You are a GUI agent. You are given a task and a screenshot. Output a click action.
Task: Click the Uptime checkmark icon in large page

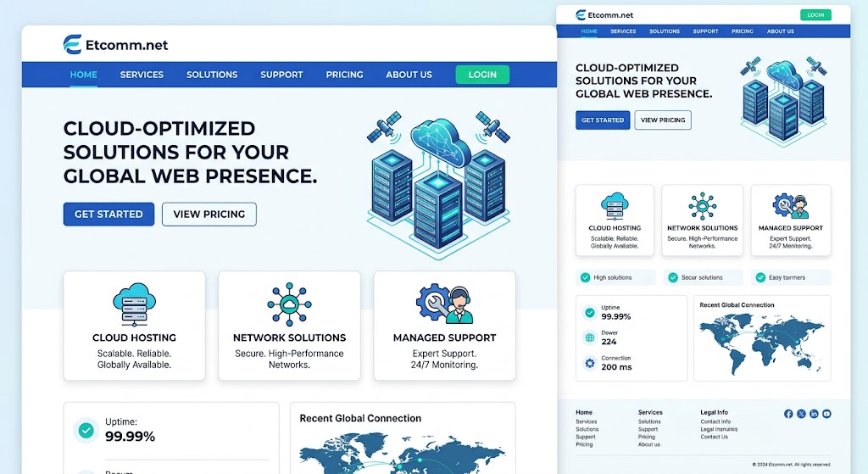[x=86, y=430]
